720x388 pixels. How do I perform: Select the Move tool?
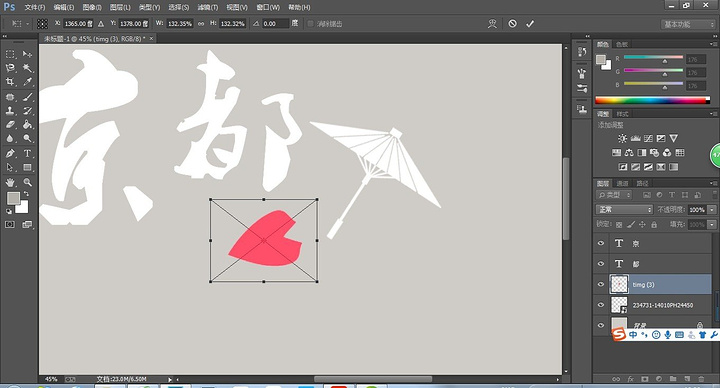coord(28,54)
